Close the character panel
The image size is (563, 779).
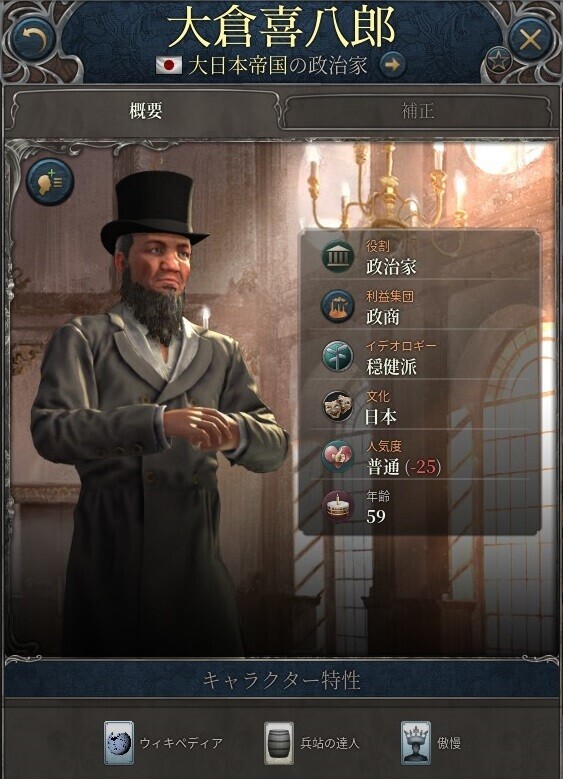click(530, 39)
